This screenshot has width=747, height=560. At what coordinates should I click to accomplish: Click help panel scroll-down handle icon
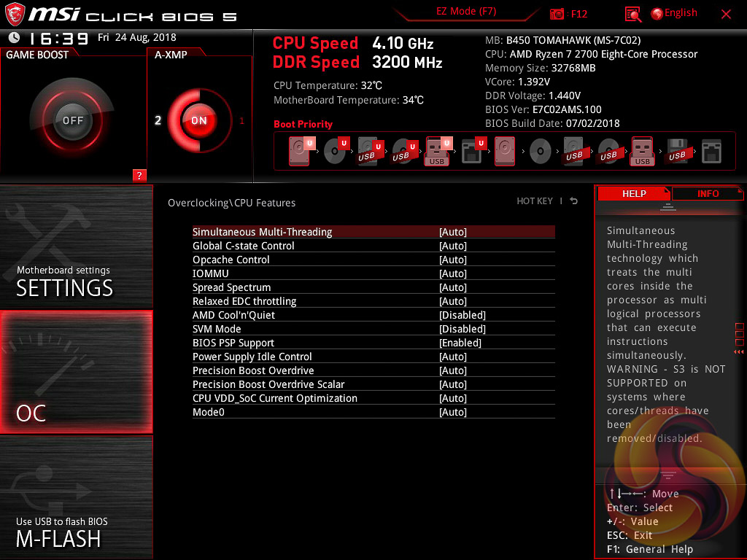(668, 475)
